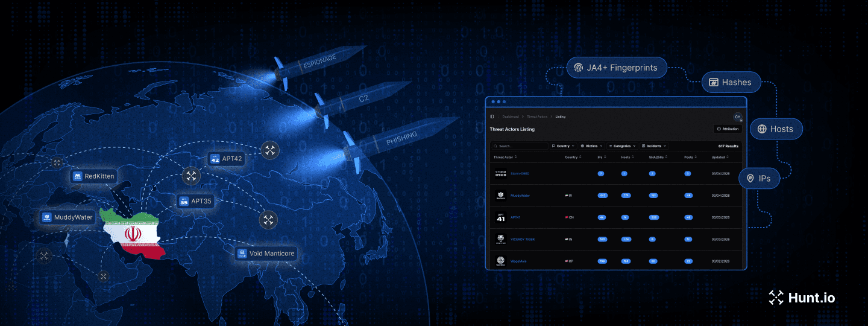Screen dimensions: 868x326
Task: Click the CN country cell
Action: pos(569,217)
